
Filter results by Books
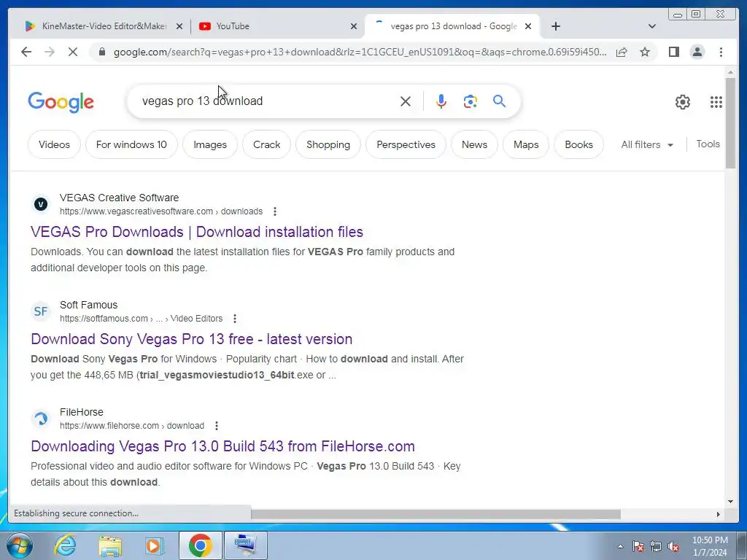click(578, 145)
